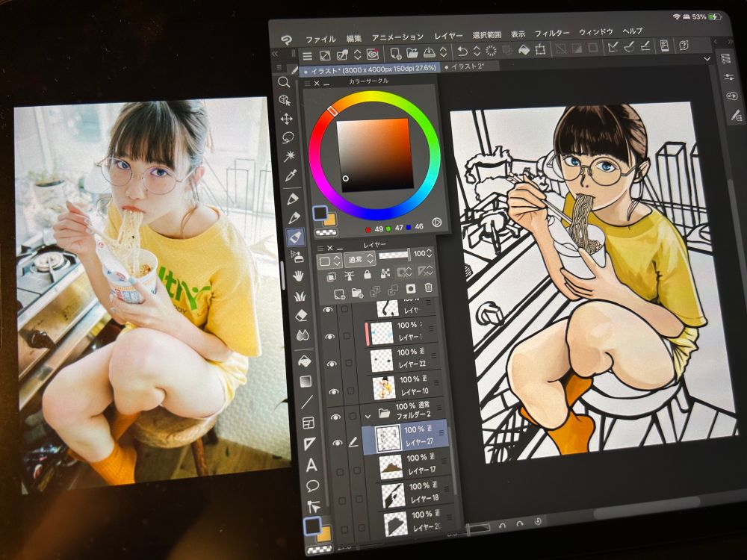The width and height of the screenshot is (747, 560).
Task: Toggle visibility of レイヤー 10
Action: (333, 391)
